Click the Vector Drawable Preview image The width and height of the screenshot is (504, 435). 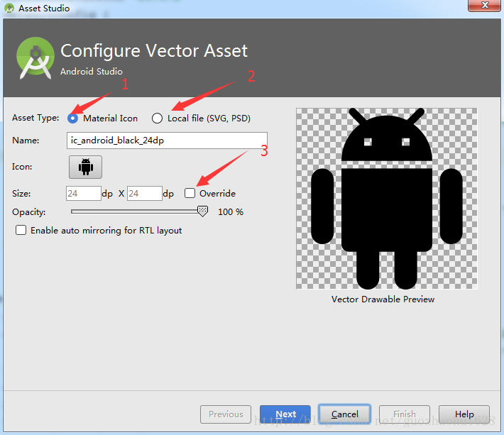[387, 199]
